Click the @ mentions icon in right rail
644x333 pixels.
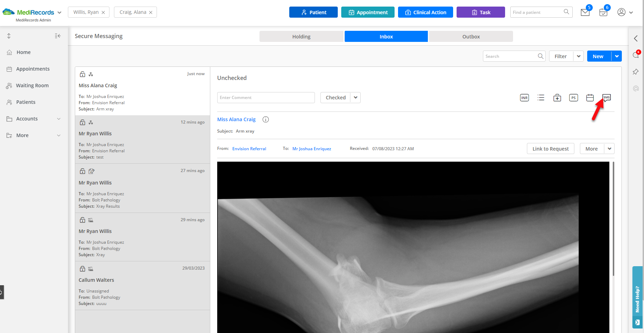click(636, 88)
